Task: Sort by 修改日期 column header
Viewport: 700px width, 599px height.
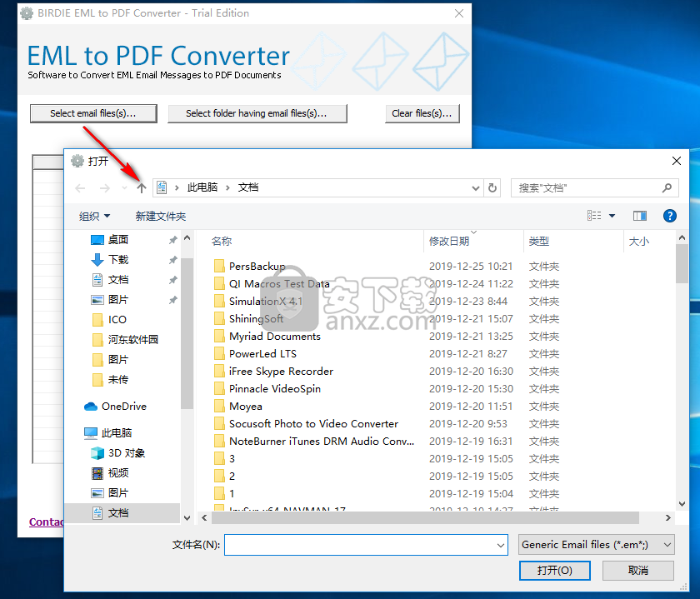Action: [x=449, y=242]
